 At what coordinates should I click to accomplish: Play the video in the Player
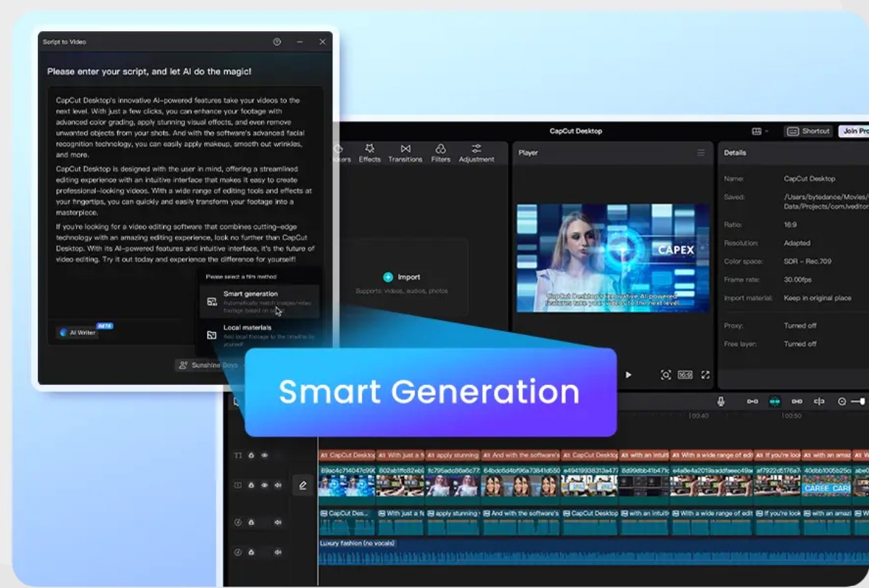coord(628,375)
